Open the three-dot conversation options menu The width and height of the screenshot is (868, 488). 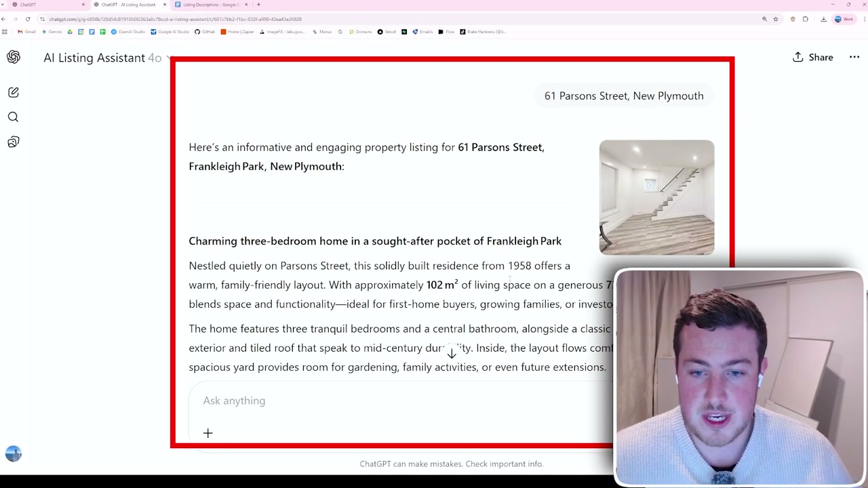[854, 58]
